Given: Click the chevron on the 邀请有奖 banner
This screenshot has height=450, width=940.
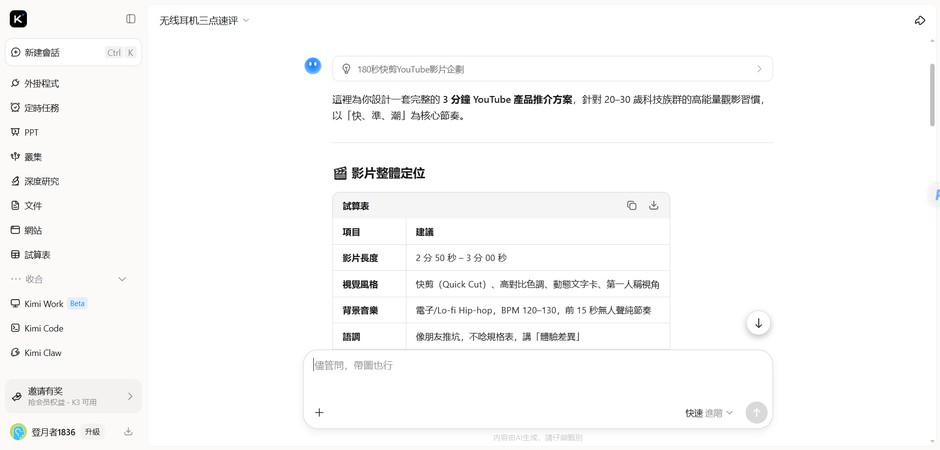Looking at the screenshot, I should pos(130,396).
